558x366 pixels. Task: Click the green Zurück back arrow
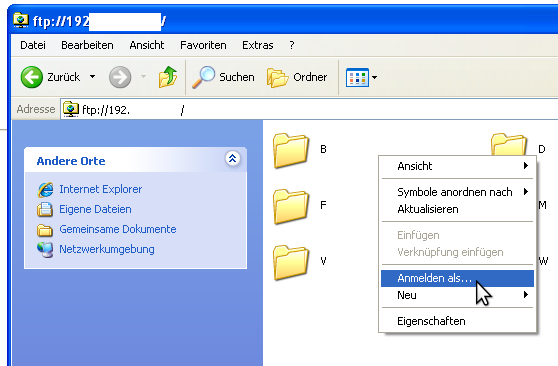32,77
